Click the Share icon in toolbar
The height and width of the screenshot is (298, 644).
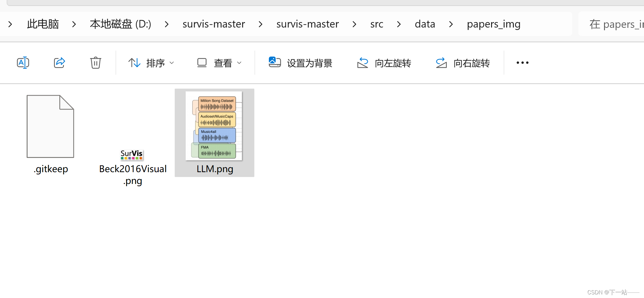point(59,63)
